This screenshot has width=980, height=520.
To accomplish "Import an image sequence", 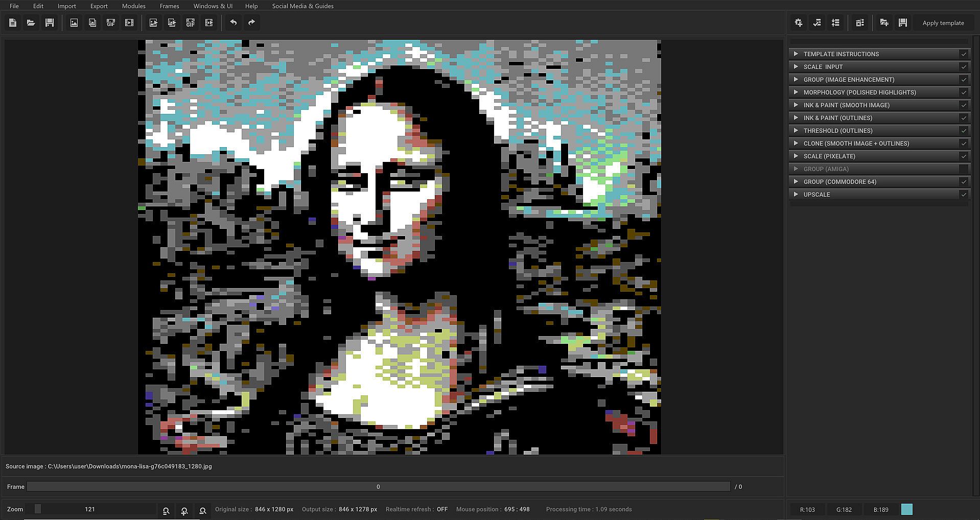I will pyautogui.click(x=92, y=23).
